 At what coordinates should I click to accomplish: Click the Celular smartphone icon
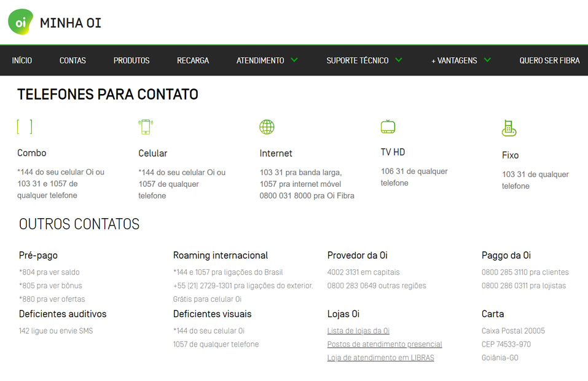tap(146, 127)
